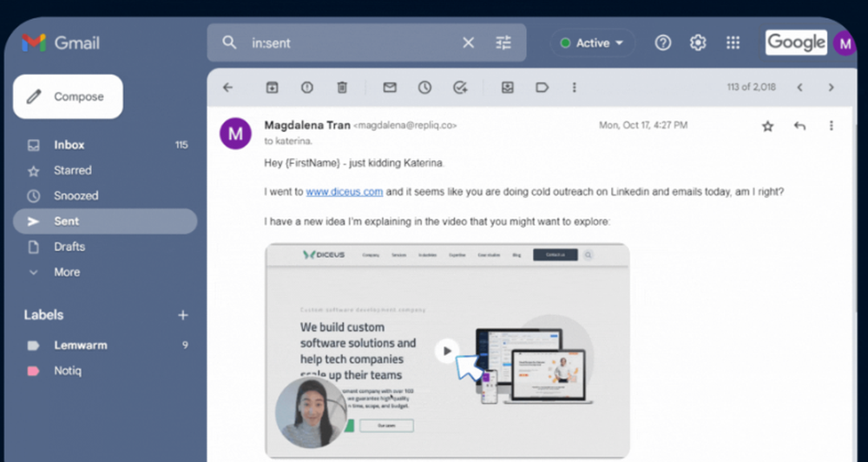
Task: Open the Labels tag icon
Action: pyautogui.click(x=542, y=88)
